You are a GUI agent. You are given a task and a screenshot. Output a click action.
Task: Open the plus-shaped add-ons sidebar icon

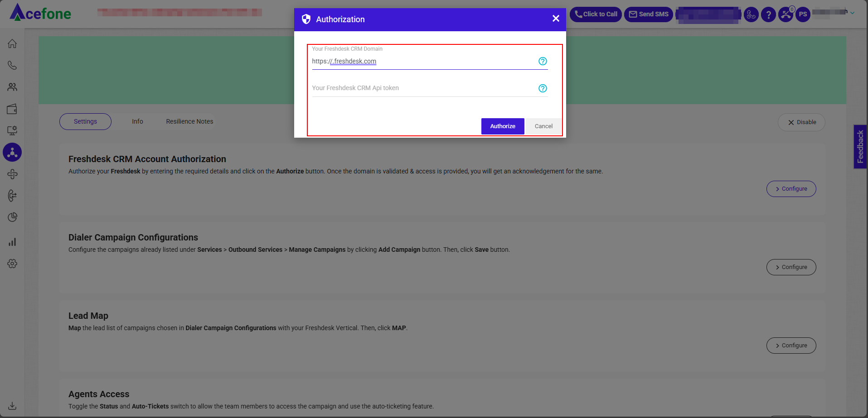tap(12, 174)
